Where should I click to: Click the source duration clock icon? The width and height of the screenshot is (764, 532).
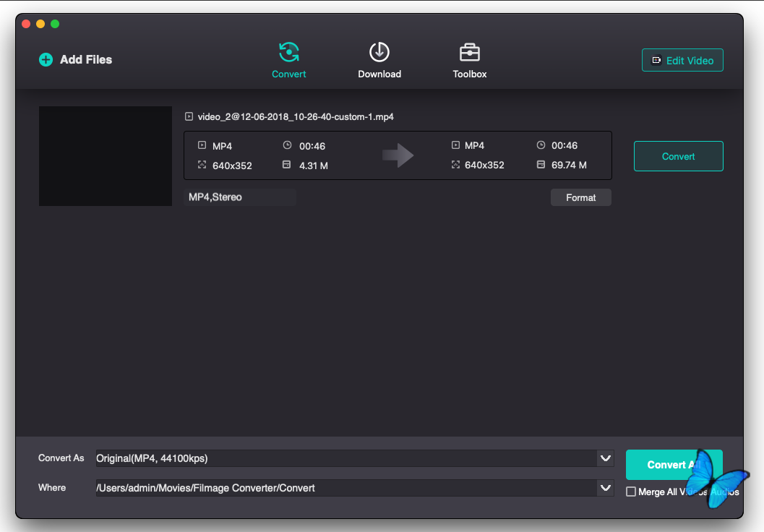(287, 145)
